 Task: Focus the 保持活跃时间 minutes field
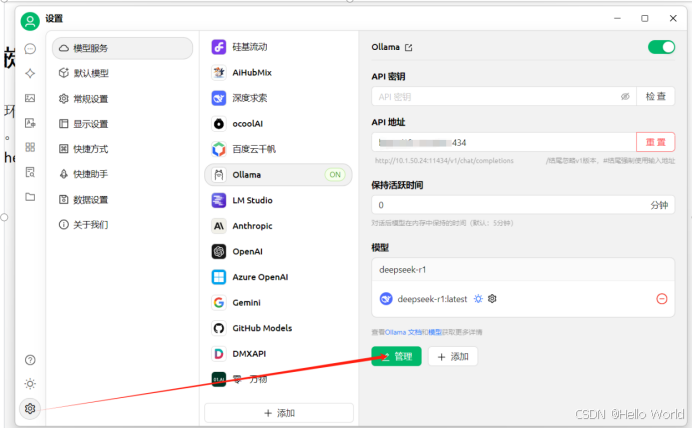point(523,205)
